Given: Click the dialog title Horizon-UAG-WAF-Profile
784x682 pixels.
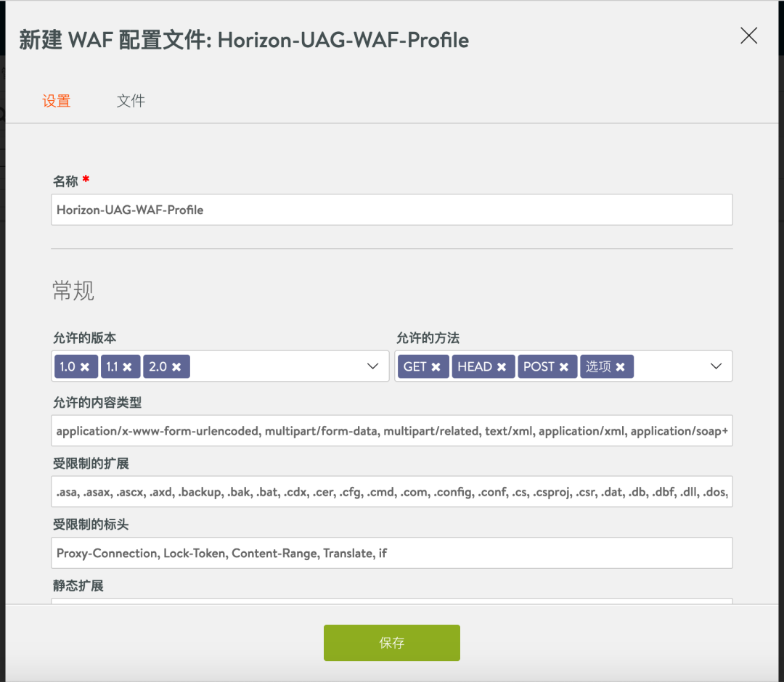Looking at the screenshot, I should tap(343, 40).
